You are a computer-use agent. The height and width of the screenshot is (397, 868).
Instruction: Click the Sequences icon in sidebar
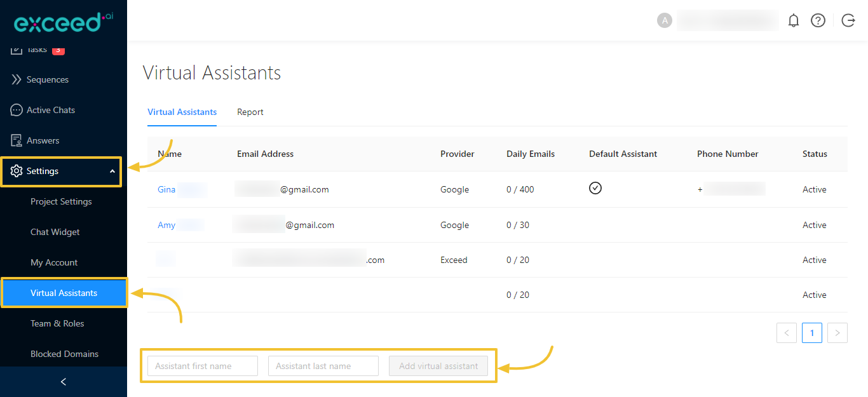point(17,79)
